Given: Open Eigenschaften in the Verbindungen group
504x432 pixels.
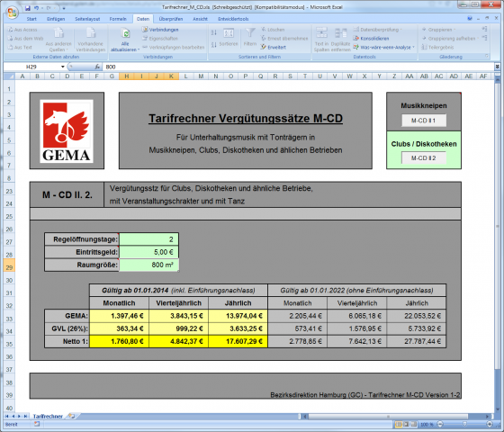Looking at the screenshot, I should (160, 38).
